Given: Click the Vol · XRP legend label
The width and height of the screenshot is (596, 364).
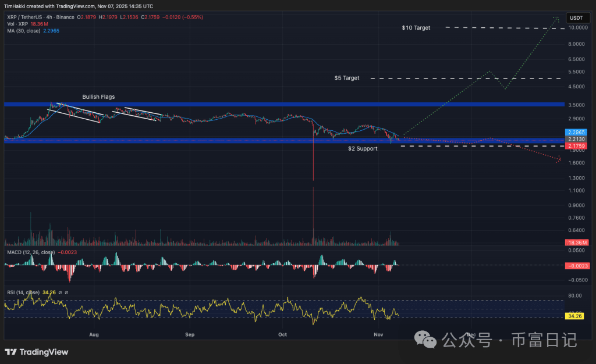Looking at the screenshot, I should (x=16, y=24).
